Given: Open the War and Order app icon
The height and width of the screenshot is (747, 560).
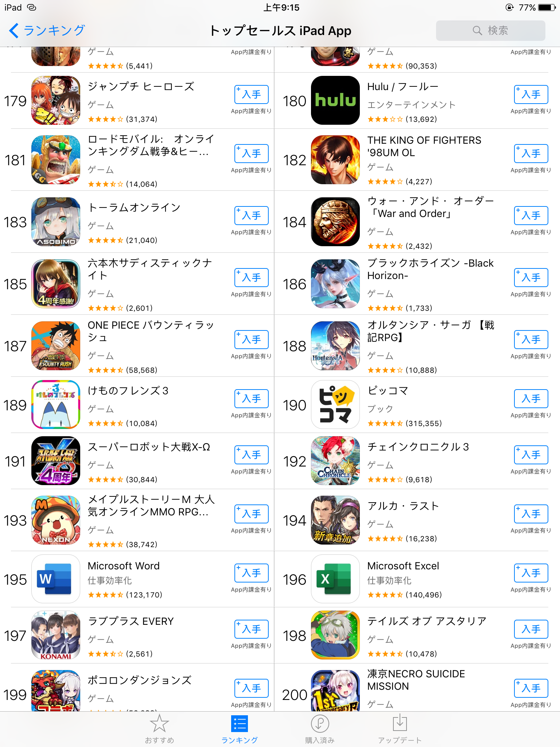Looking at the screenshot, I should pos(335,222).
